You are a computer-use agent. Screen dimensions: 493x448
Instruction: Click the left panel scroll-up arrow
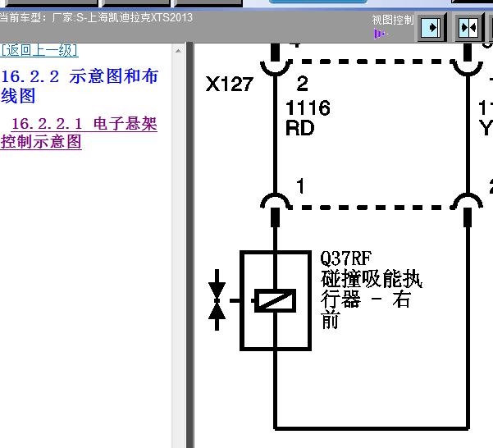[x=178, y=51]
